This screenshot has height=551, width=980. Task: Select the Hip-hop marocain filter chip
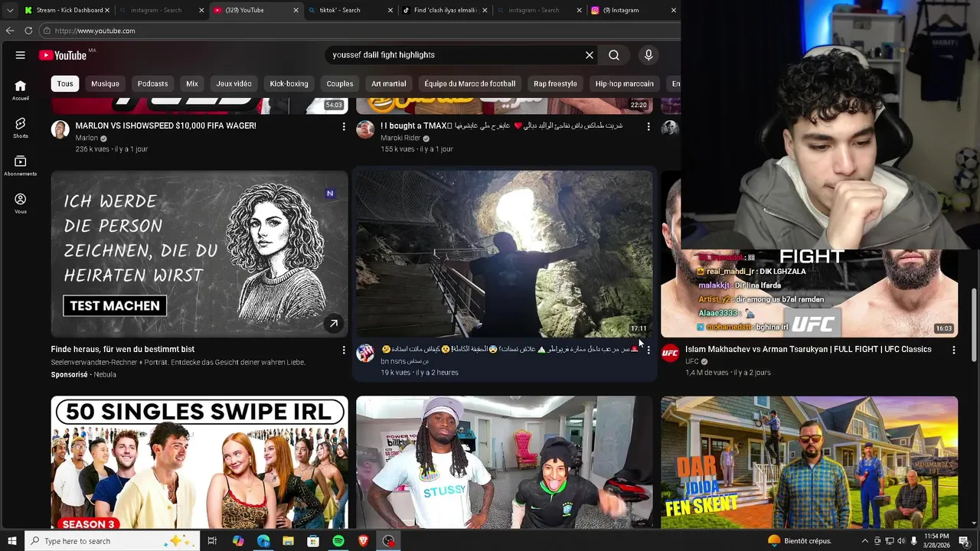point(625,83)
